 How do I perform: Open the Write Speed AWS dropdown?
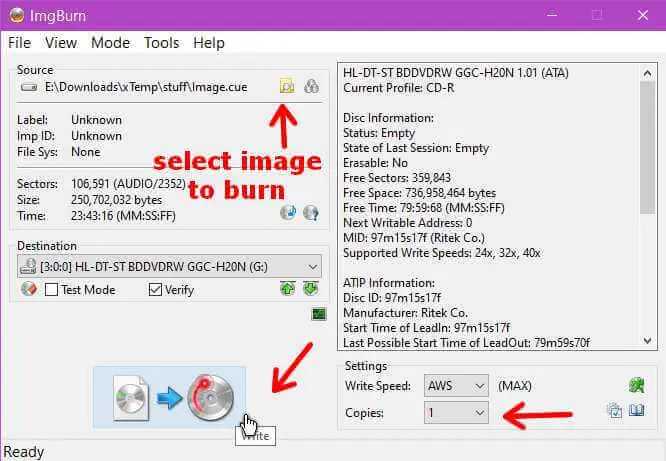(x=456, y=386)
